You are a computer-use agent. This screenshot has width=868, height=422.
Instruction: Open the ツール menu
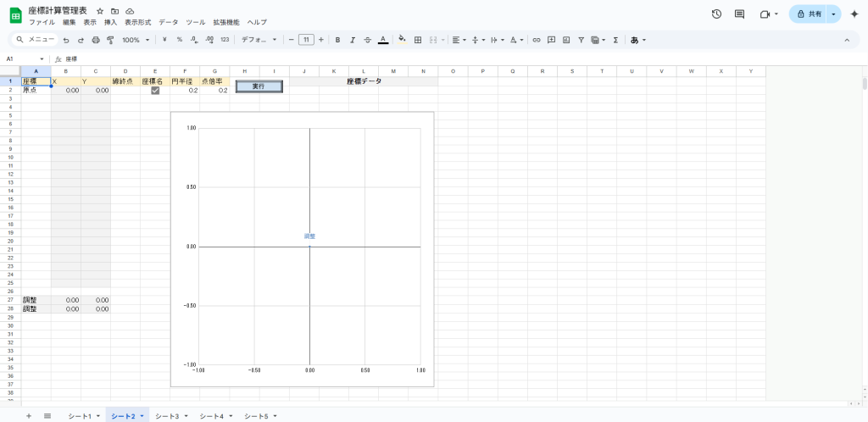(x=196, y=23)
